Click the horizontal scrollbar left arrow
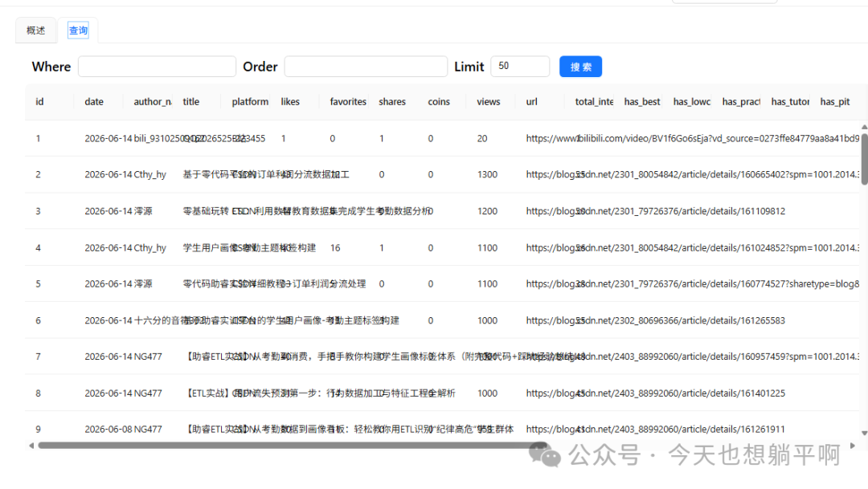 click(x=31, y=446)
